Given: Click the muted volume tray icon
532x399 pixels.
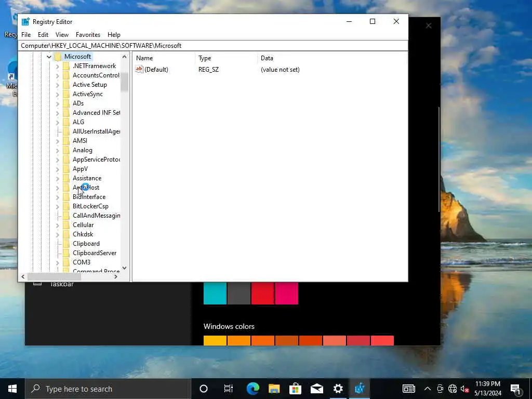Looking at the screenshot, I should point(465,389).
